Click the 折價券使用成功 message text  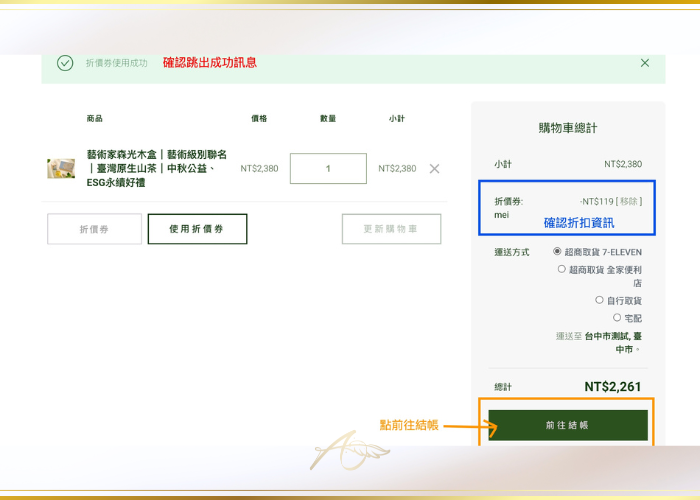tap(117, 63)
